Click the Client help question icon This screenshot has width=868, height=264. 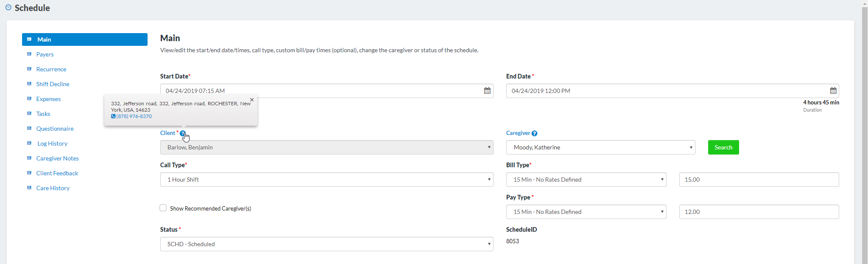click(x=182, y=133)
